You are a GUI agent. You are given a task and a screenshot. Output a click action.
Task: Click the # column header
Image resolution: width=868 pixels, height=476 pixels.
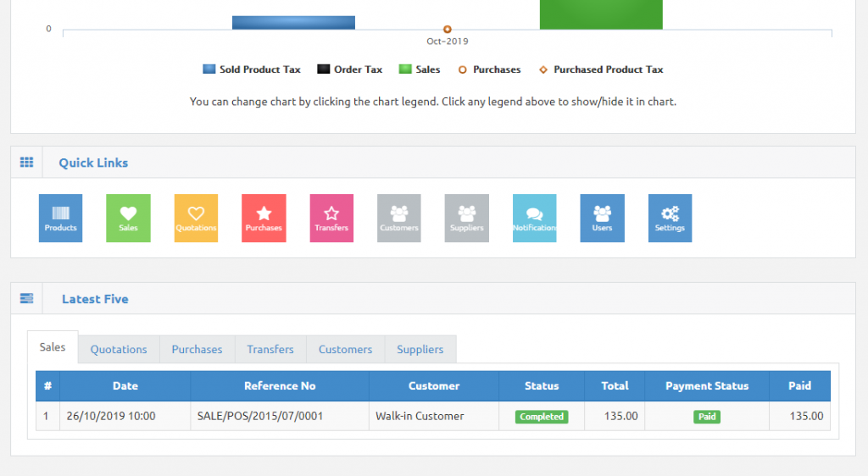click(x=47, y=386)
